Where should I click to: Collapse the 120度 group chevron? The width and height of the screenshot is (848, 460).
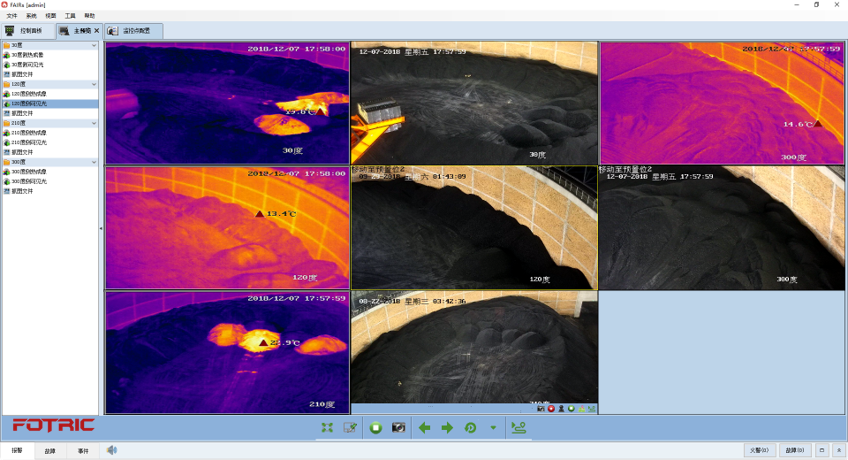(x=94, y=84)
